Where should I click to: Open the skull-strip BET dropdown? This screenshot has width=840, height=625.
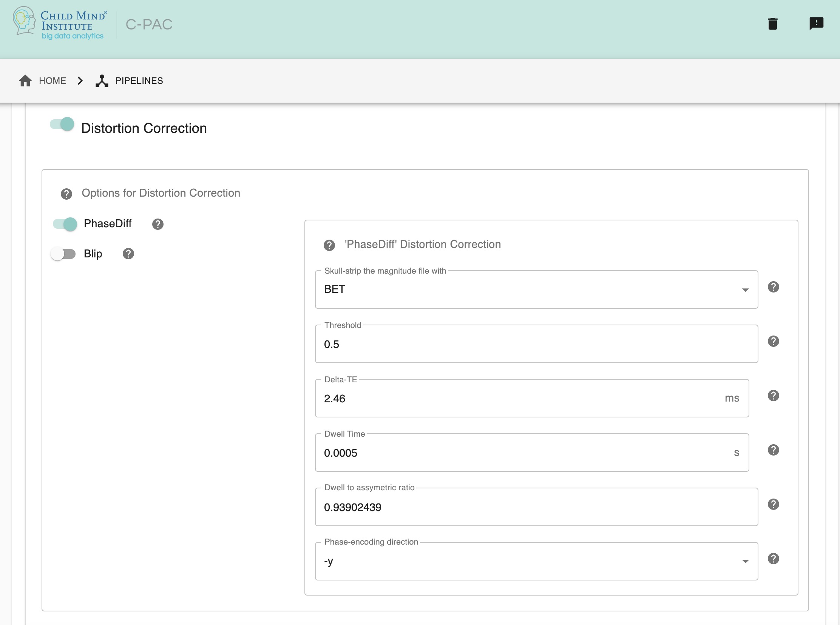click(536, 289)
